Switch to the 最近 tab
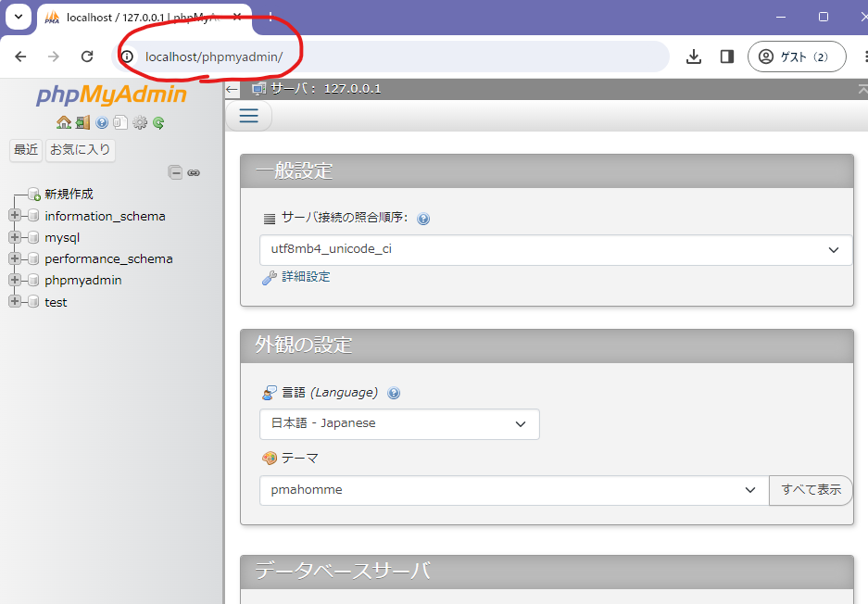 point(26,150)
